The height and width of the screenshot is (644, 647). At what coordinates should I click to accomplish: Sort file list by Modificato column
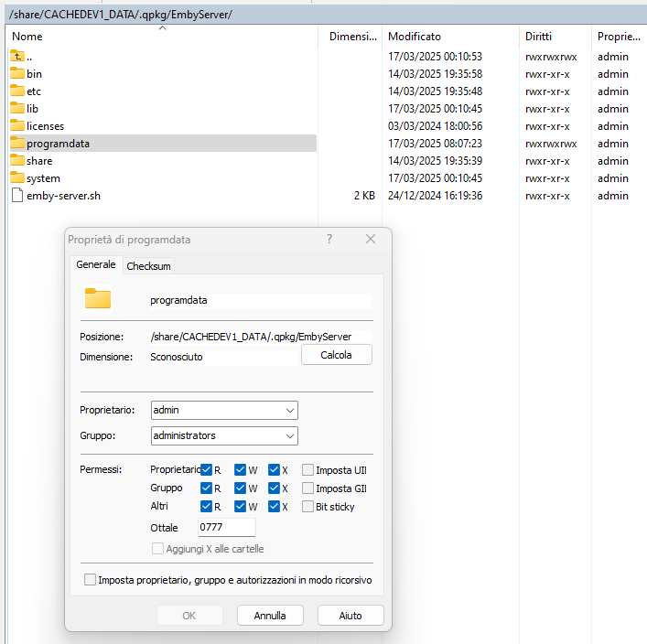[415, 37]
